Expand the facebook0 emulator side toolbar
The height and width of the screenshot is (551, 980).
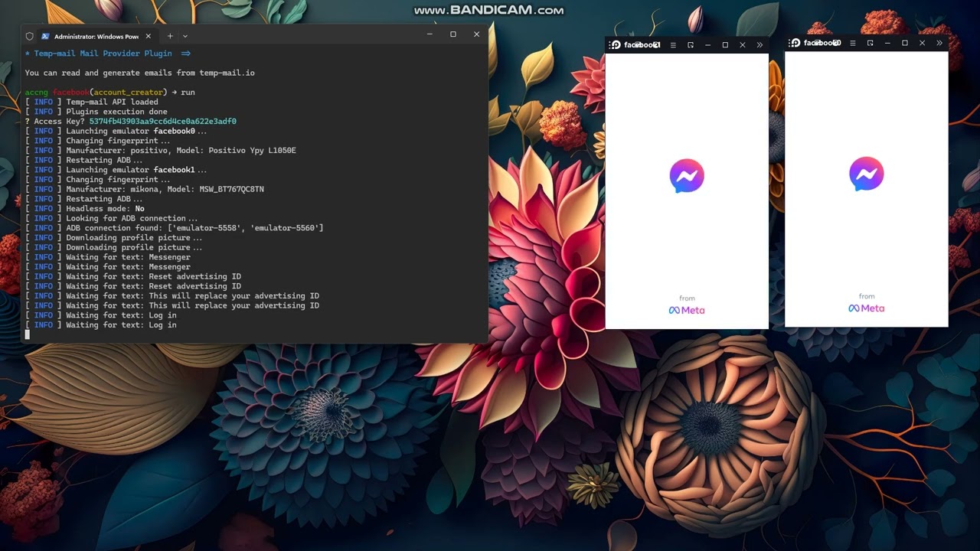click(939, 43)
